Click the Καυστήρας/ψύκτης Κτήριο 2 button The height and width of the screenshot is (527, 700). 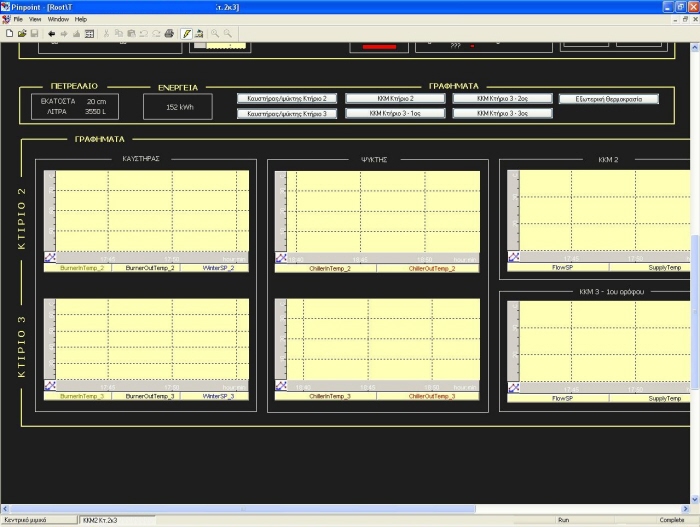pos(288,99)
